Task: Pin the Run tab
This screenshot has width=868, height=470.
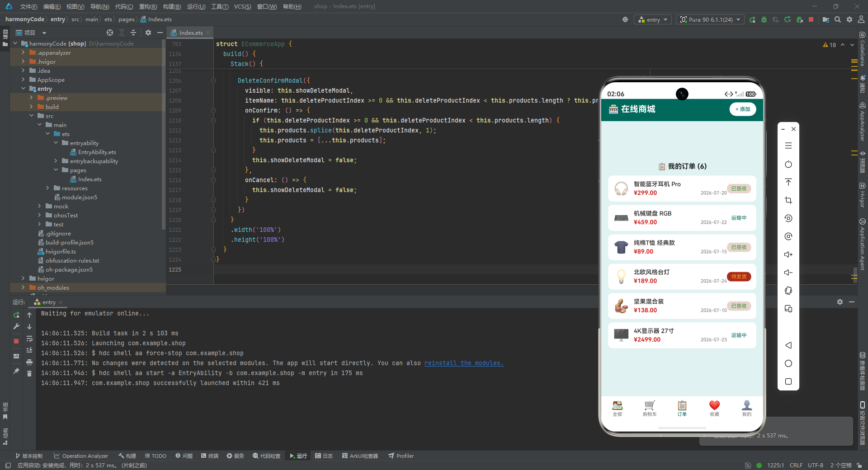Action: coord(16,371)
